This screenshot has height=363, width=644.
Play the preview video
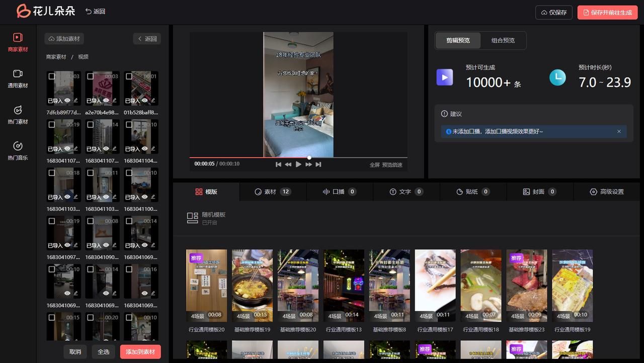[298, 164]
